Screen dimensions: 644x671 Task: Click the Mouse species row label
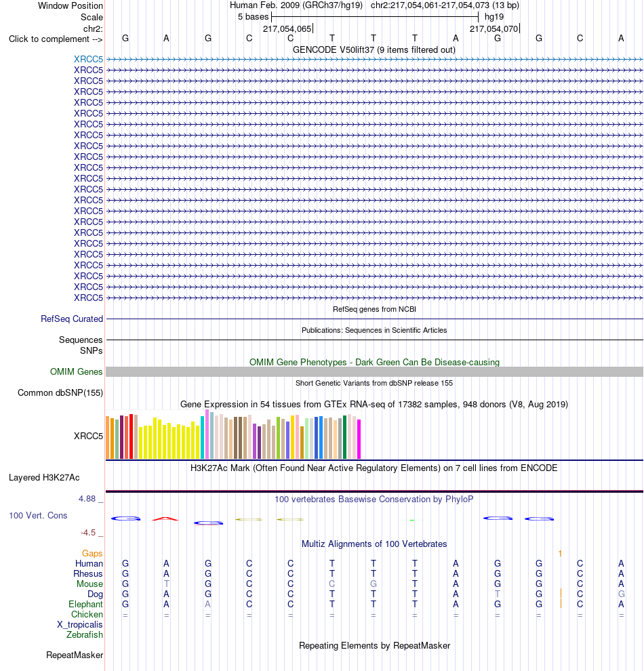89,584
